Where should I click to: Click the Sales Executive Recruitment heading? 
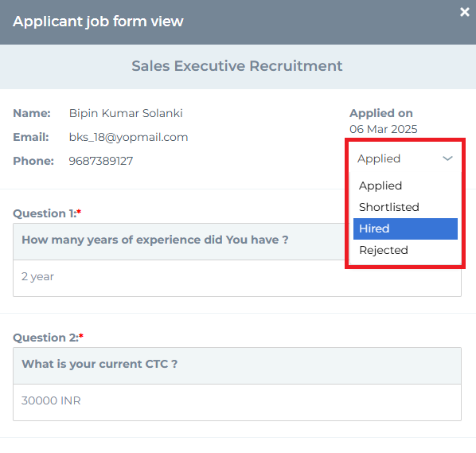(236, 66)
